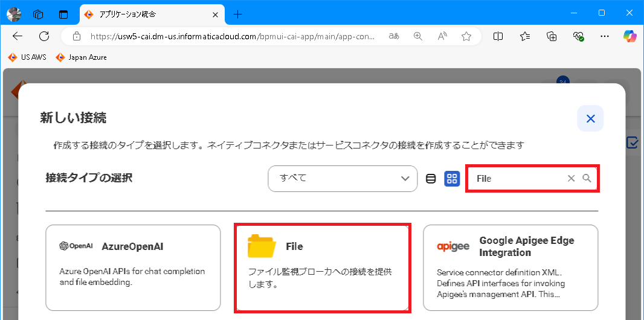Add this page to favorites star
Image resolution: width=644 pixels, height=320 pixels.
[466, 36]
